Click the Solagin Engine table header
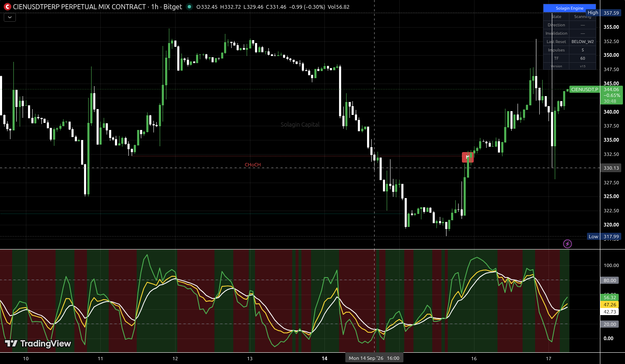 (569, 8)
